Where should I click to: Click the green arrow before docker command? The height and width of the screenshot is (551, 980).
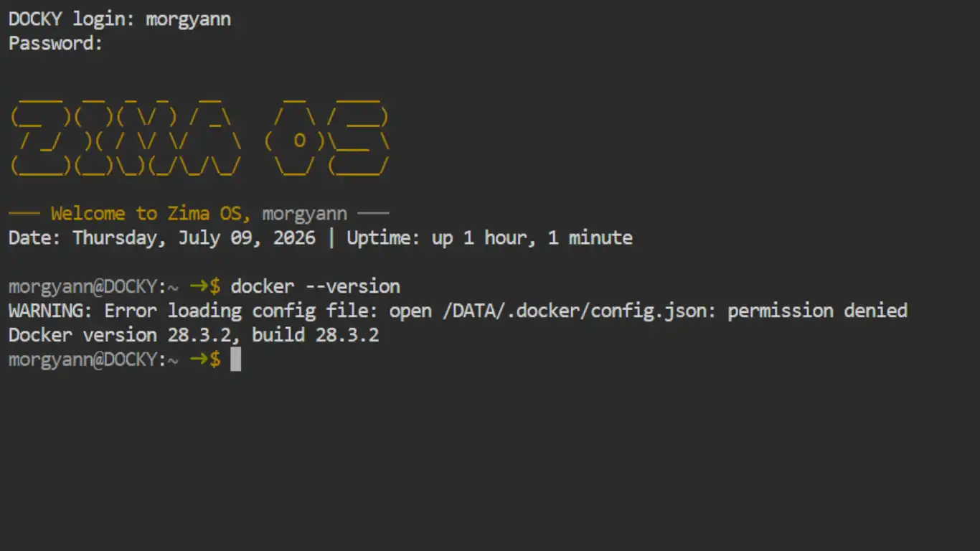point(199,286)
